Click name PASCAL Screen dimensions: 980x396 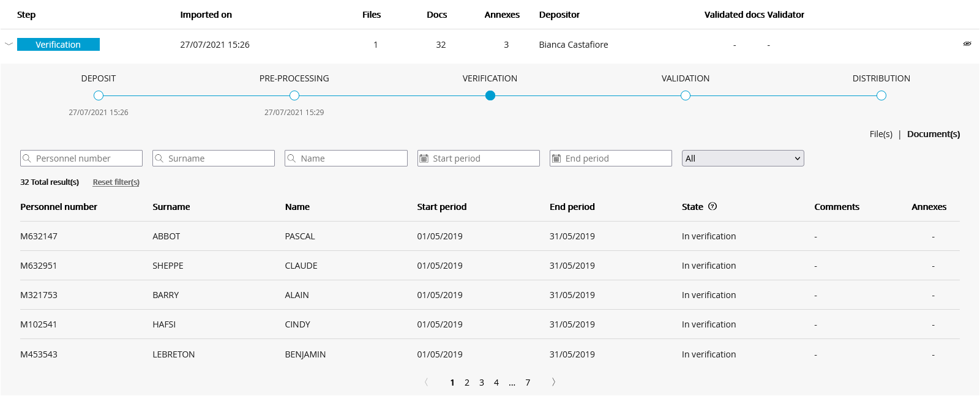click(300, 236)
